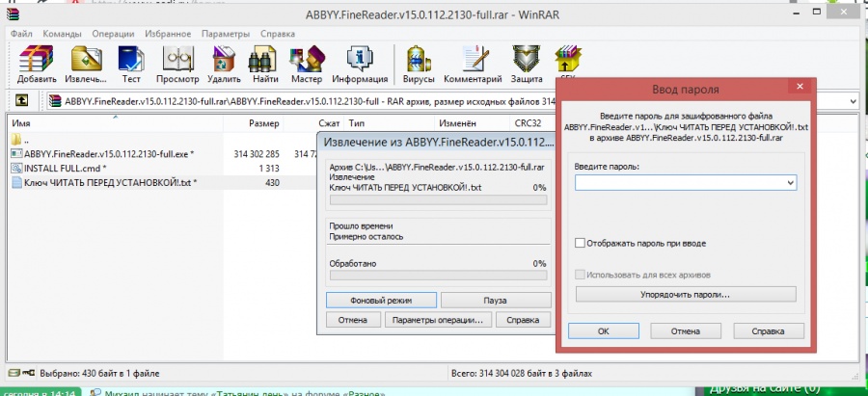Click the 1 313 size cell
This screenshot has width=868, height=396.
coord(268,169)
